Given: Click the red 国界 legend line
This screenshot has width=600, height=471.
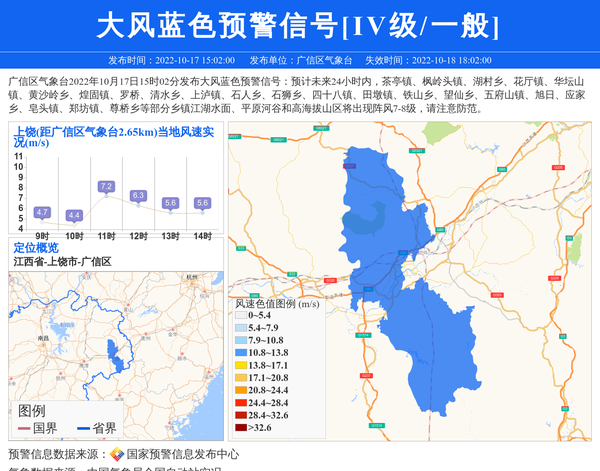Looking at the screenshot, I should 24,429.
